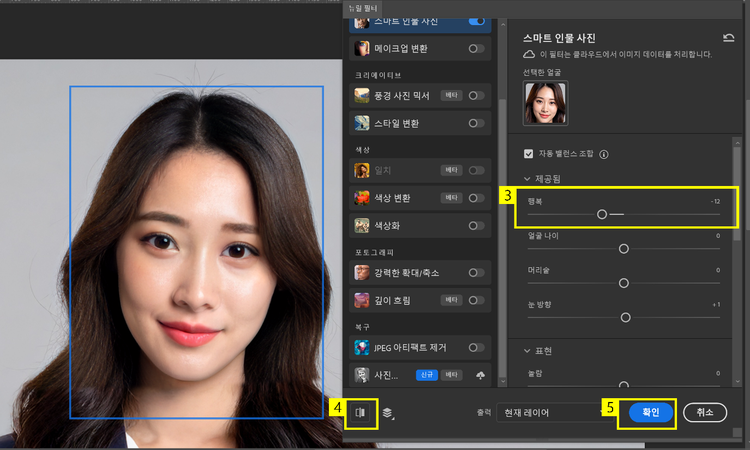Select the 메이크업 변환 filter label
The width and height of the screenshot is (750, 450).
click(x=401, y=49)
